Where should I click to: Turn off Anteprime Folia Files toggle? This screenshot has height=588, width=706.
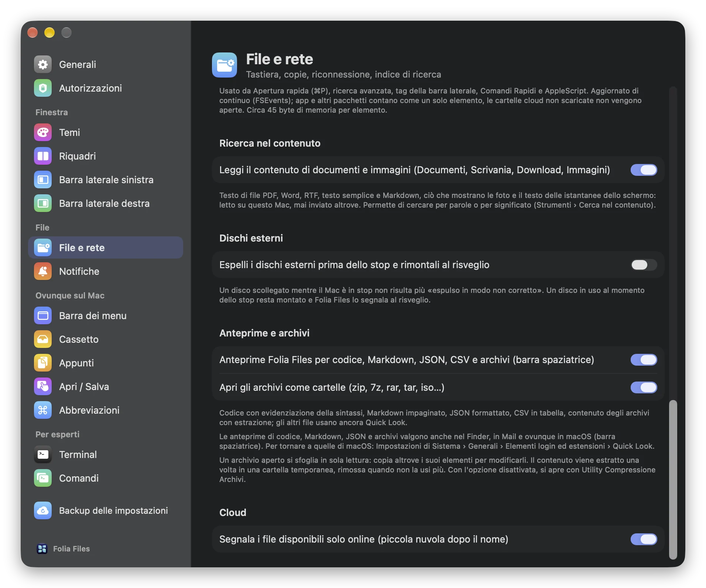coord(644,360)
